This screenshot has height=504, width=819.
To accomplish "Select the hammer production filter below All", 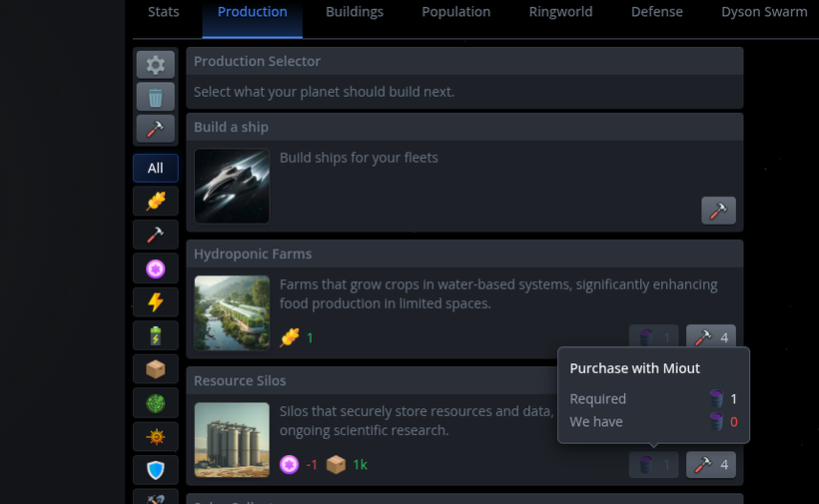I will coord(156,235).
